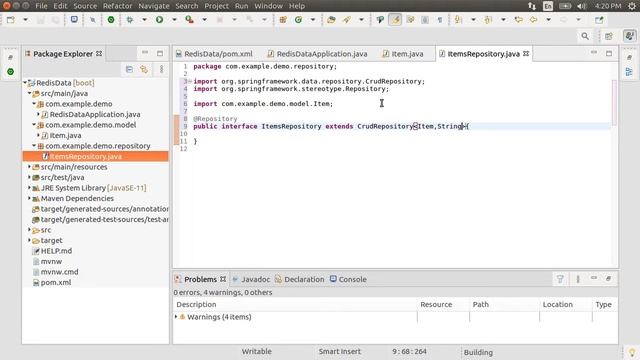Viewport: 640px width, 360px height.
Task: Select mvnw.cmd in Package Explorer
Action: (x=60, y=272)
